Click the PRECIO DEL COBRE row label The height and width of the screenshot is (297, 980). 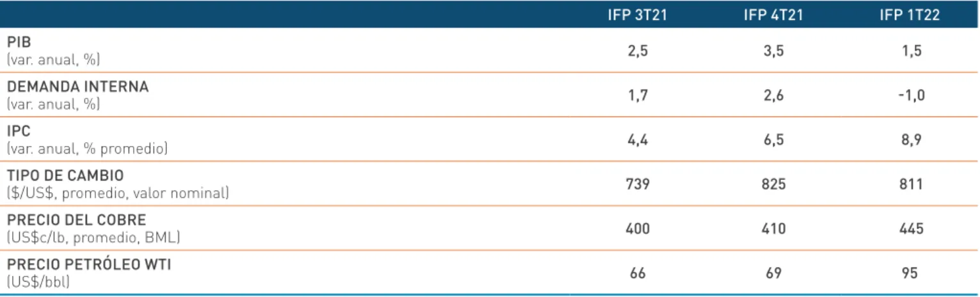click(x=72, y=220)
